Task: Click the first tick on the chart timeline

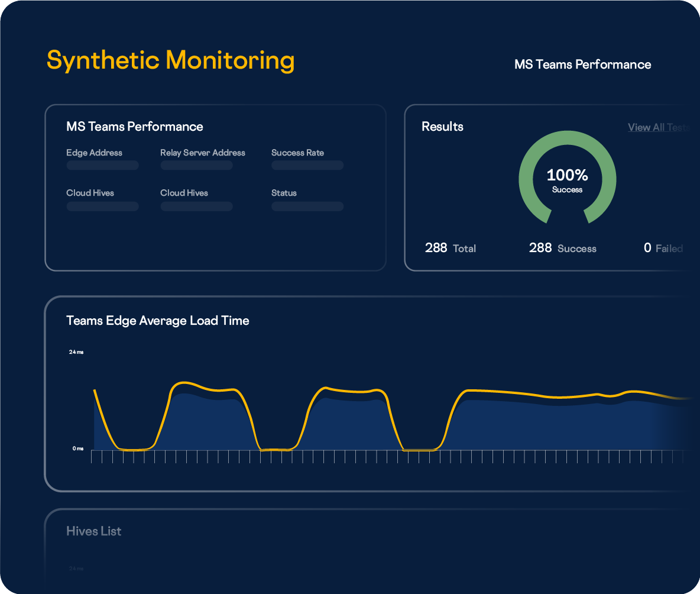Action: click(x=92, y=457)
